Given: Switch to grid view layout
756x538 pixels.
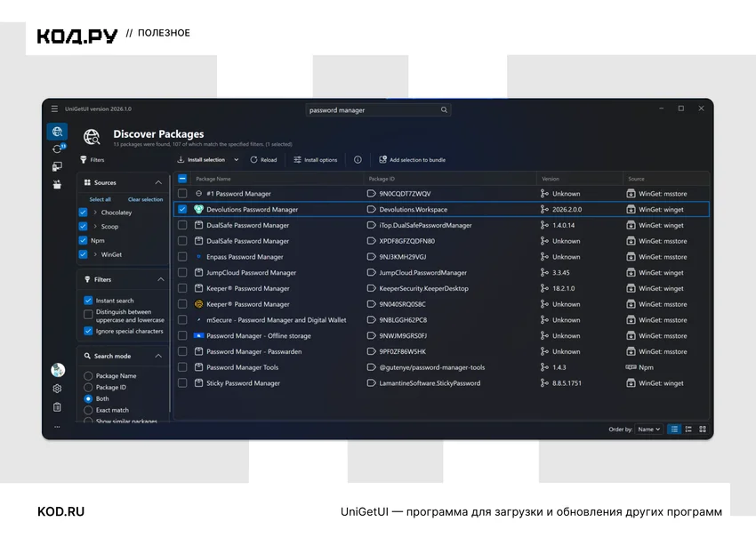Looking at the screenshot, I should pos(703,429).
